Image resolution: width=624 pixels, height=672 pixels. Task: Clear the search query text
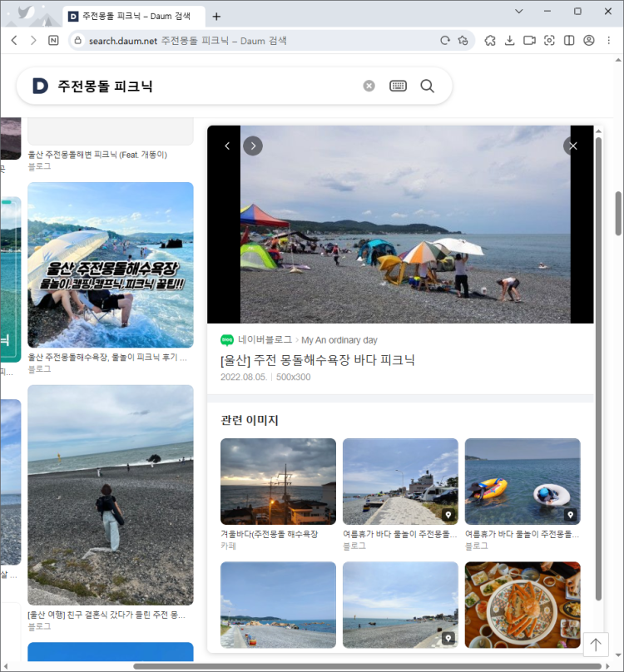click(x=369, y=86)
